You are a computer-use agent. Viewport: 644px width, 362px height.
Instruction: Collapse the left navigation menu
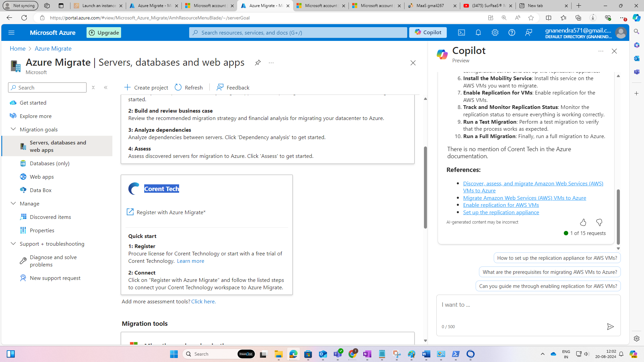[106, 87]
